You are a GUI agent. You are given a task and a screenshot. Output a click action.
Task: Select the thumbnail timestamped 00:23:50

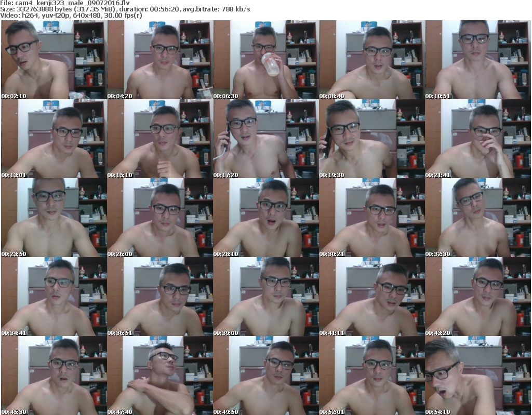(54, 218)
